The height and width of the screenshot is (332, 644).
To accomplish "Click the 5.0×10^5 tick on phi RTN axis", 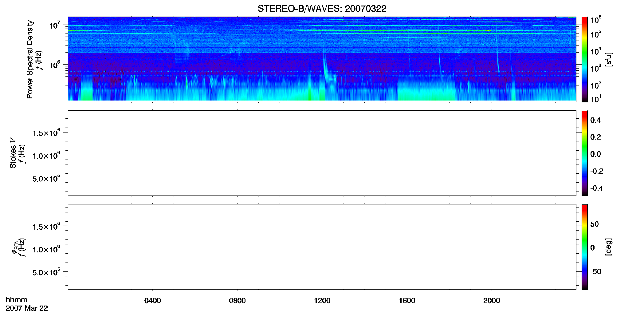I will pos(46,272).
